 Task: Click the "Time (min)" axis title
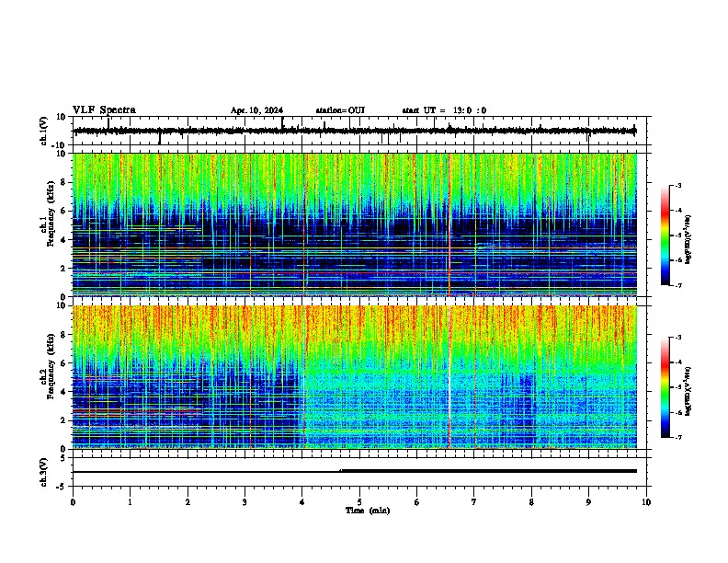tap(368, 511)
